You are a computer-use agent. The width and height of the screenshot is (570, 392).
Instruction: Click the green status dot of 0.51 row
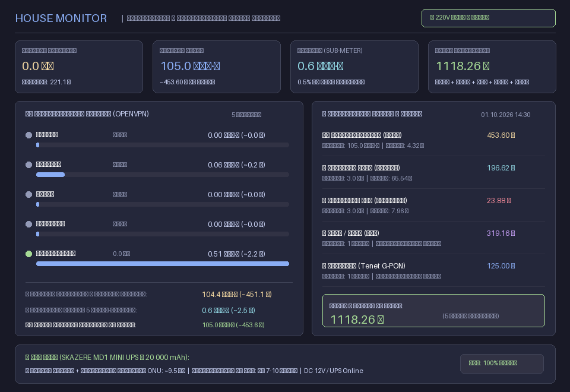click(28, 254)
